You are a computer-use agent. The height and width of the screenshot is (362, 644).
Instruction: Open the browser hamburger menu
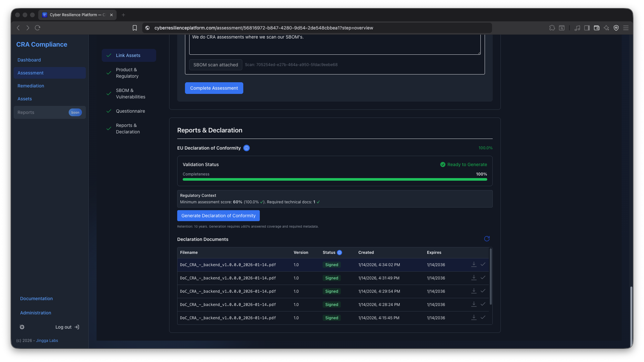pyautogui.click(x=626, y=28)
